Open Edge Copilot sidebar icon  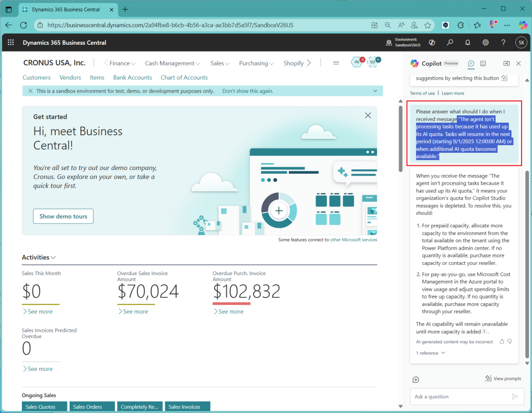[523, 25]
